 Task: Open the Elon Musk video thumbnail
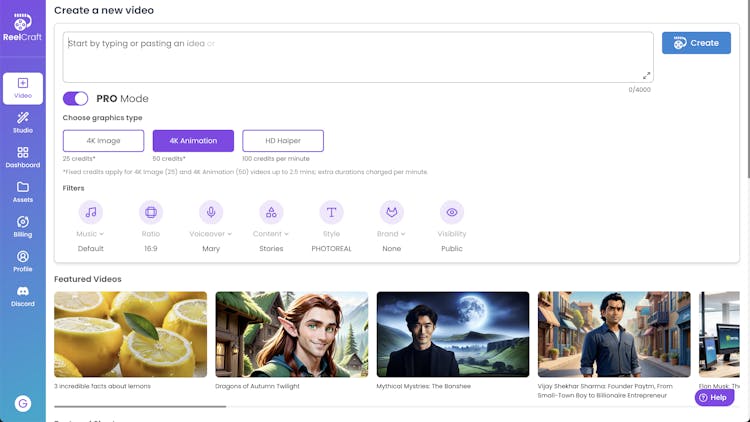[719, 334]
